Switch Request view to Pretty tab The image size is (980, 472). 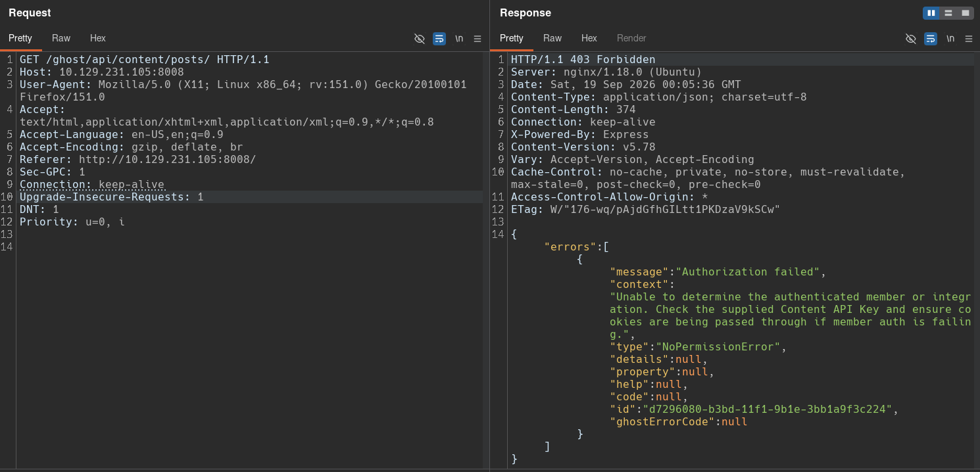[x=20, y=38]
